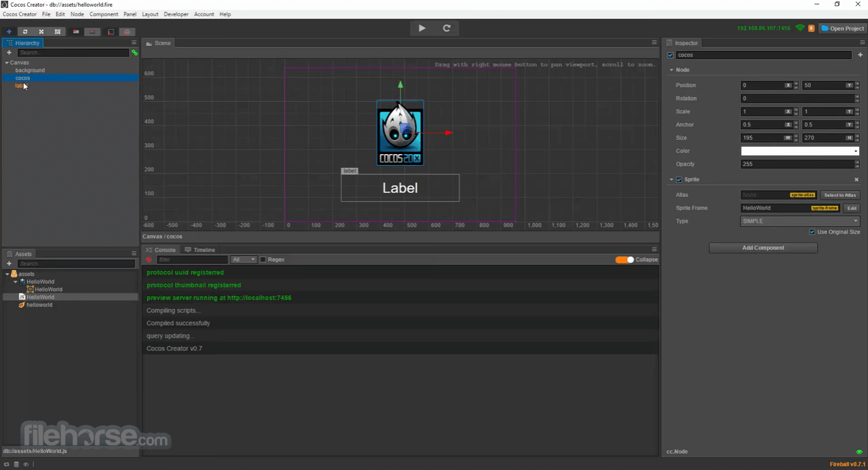Open the Inspector panel menu icon
Viewport: 868px width, 470px height.
863,43
